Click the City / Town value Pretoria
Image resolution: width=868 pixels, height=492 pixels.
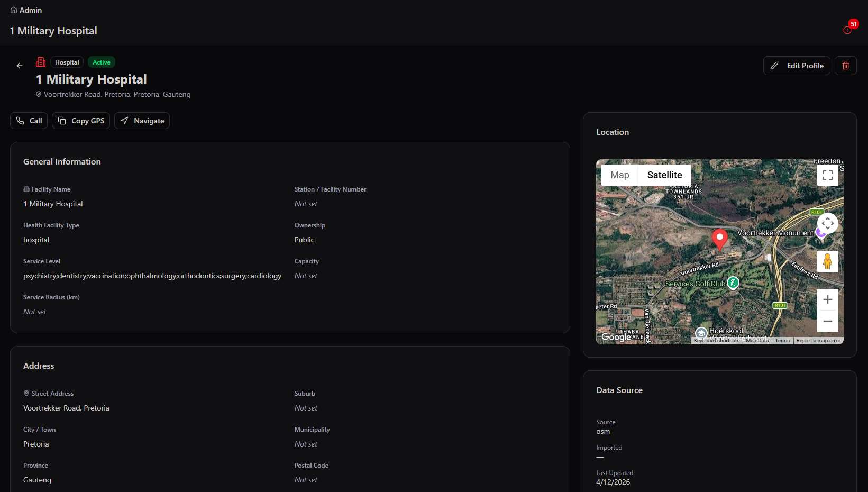(x=36, y=444)
